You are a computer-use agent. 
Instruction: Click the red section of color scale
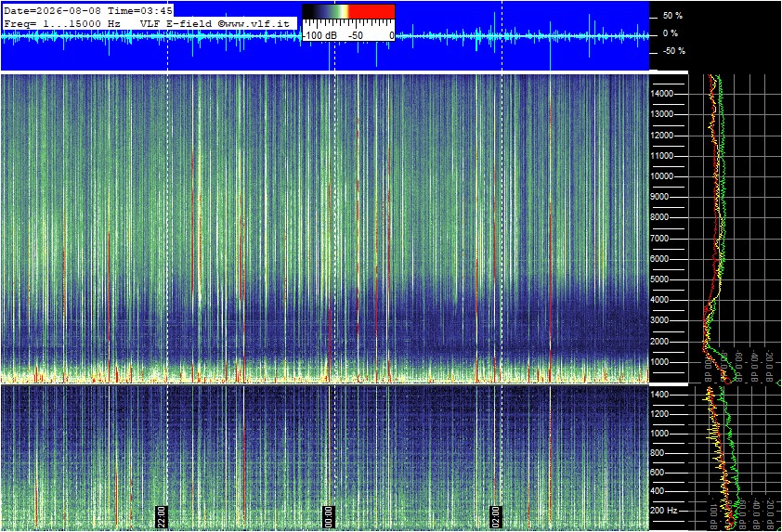[x=371, y=11]
